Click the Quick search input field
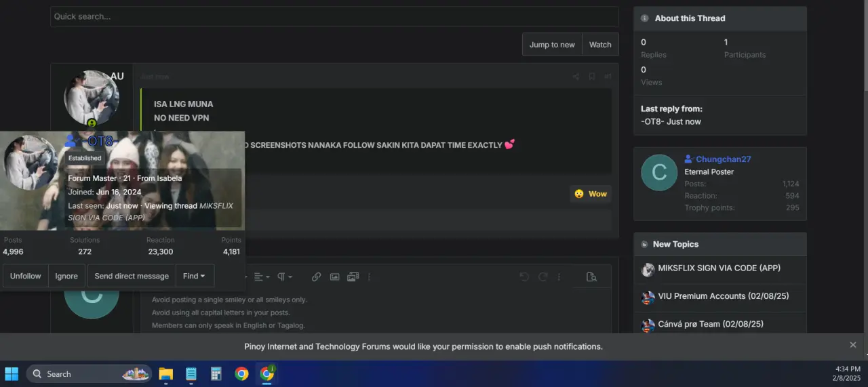 pos(334,16)
